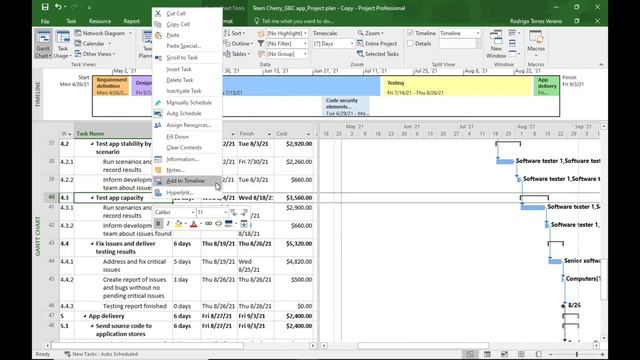Open the Report ribbon tab
Image resolution: width=640 pixels, height=360 pixels.
(x=131, y=21)
